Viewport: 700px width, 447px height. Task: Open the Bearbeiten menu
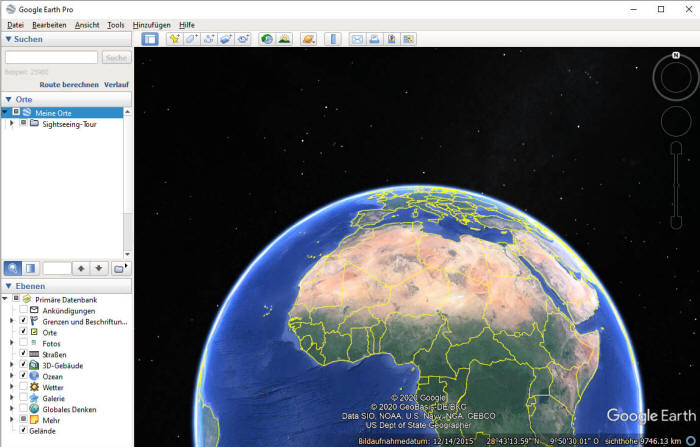(49, 25)
